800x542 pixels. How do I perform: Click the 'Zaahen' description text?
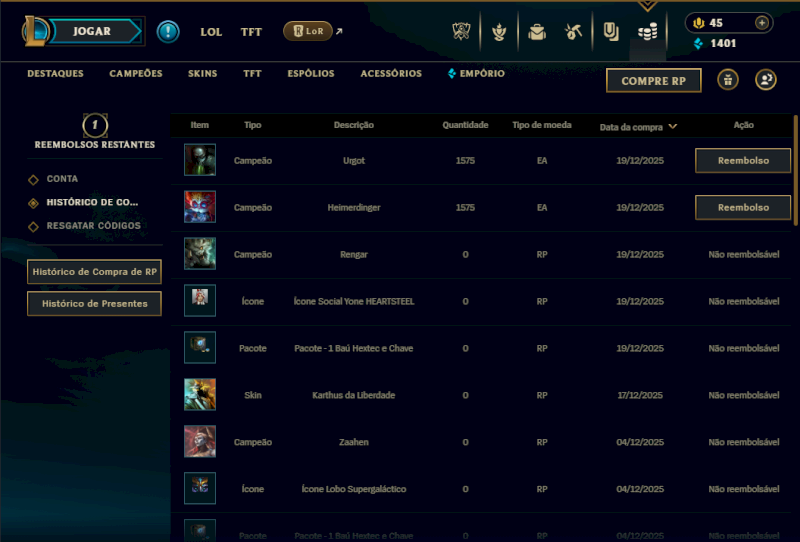(354, 442)
